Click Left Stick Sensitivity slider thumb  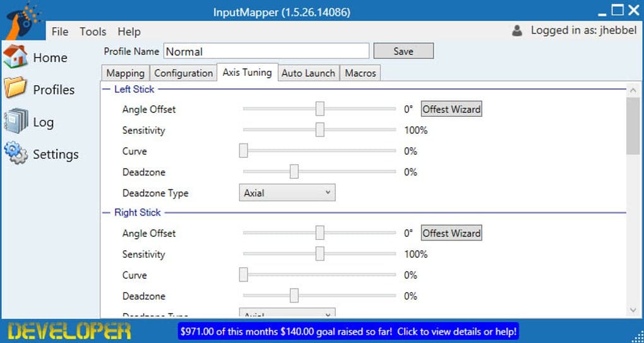[x=320, y=129]
